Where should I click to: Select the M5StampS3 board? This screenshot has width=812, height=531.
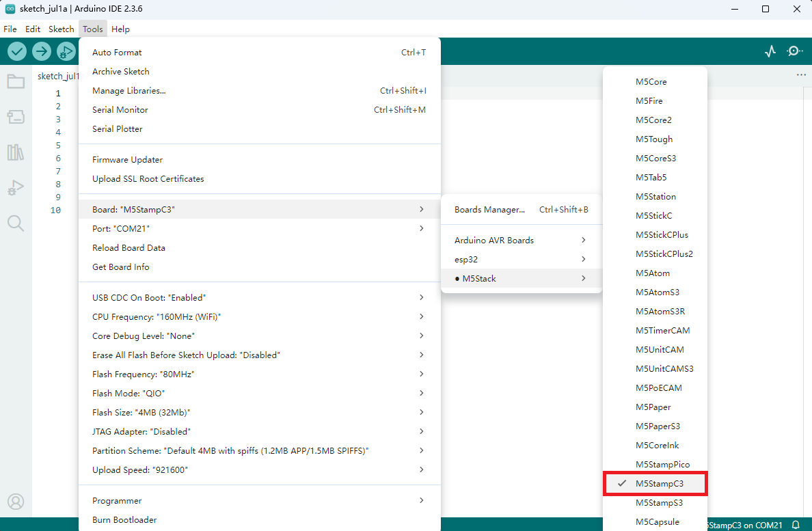[655, 502]
